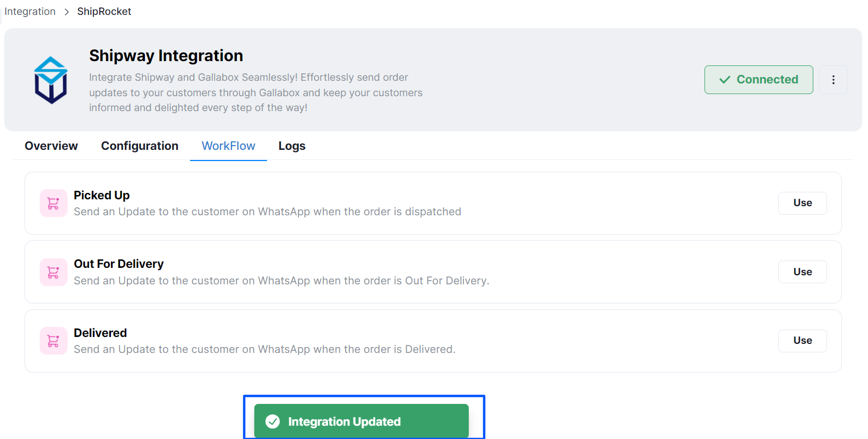Click the Picked Up cart icon
Image resolution: width=868 pixels, height=439 pixels.
click(x=54, y=203)
